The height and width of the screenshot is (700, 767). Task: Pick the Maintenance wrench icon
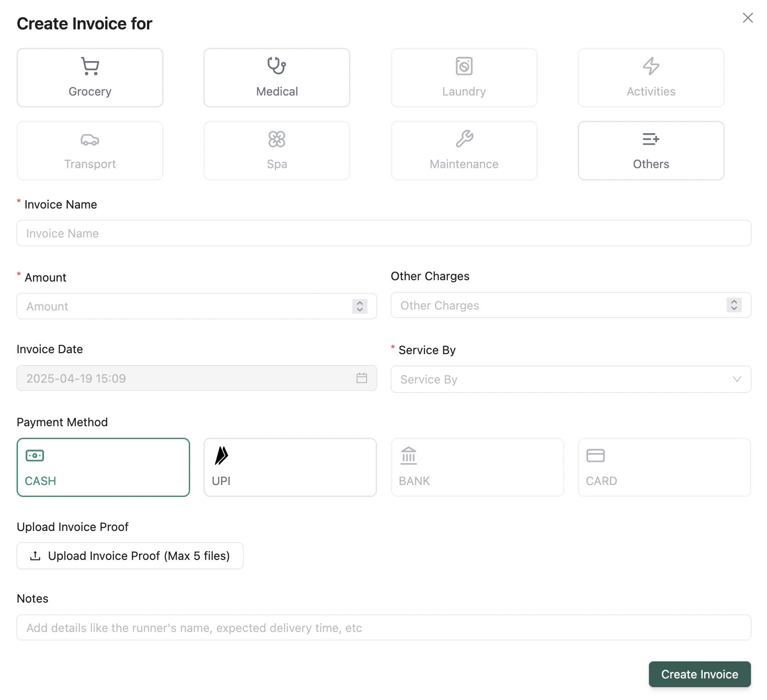click(464, 139)
